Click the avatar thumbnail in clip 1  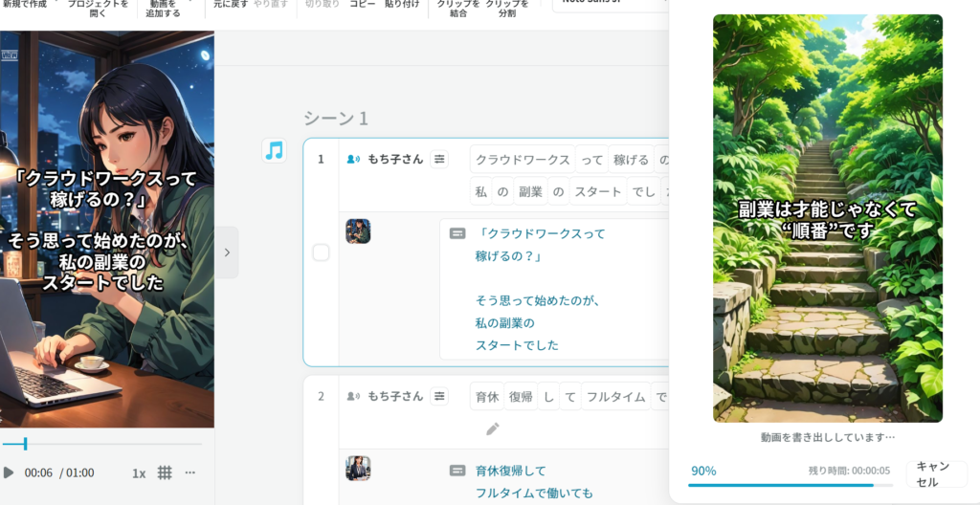pyautogui.click(x=358, y=231)
